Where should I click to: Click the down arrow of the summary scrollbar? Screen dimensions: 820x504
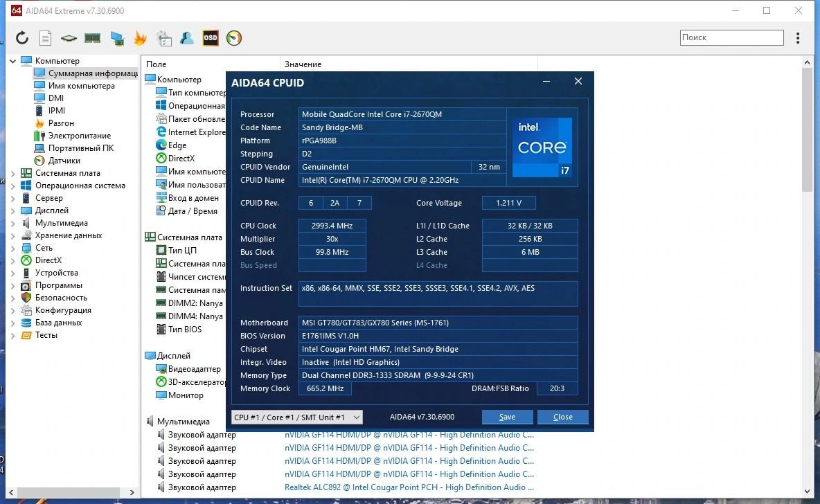coord(807,491)
